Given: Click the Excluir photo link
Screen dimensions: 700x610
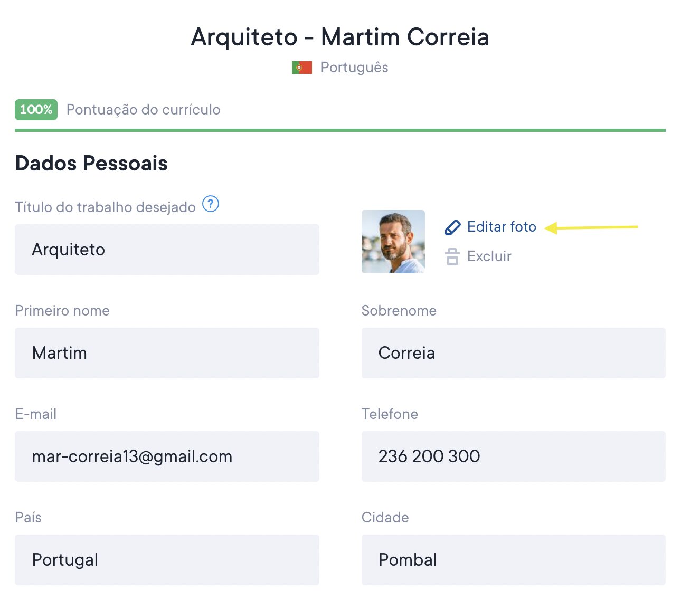Looking at the screenshot, I should (489, 256).
